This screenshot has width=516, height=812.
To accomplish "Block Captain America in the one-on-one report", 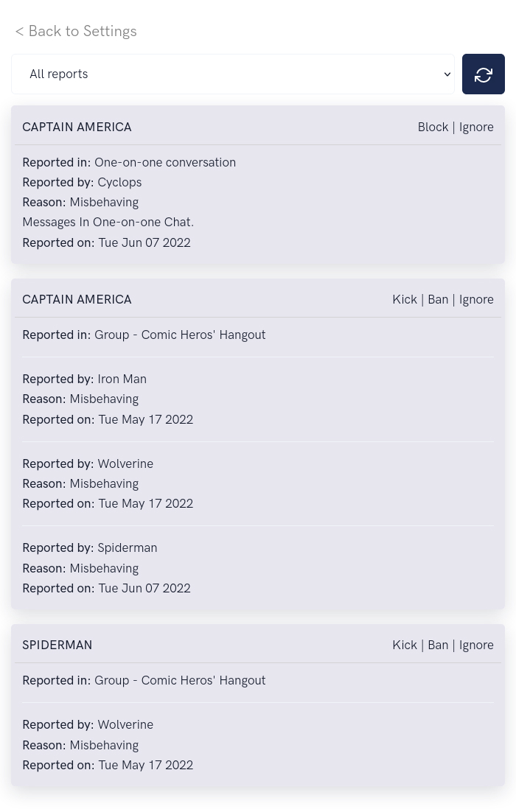I will (x=433, y=127).
